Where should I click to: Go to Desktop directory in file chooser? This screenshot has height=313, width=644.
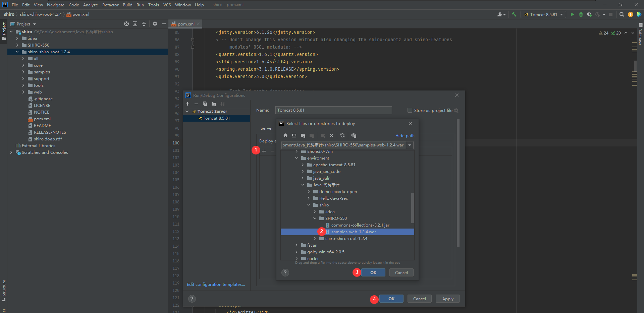click(x=294, y=135)
